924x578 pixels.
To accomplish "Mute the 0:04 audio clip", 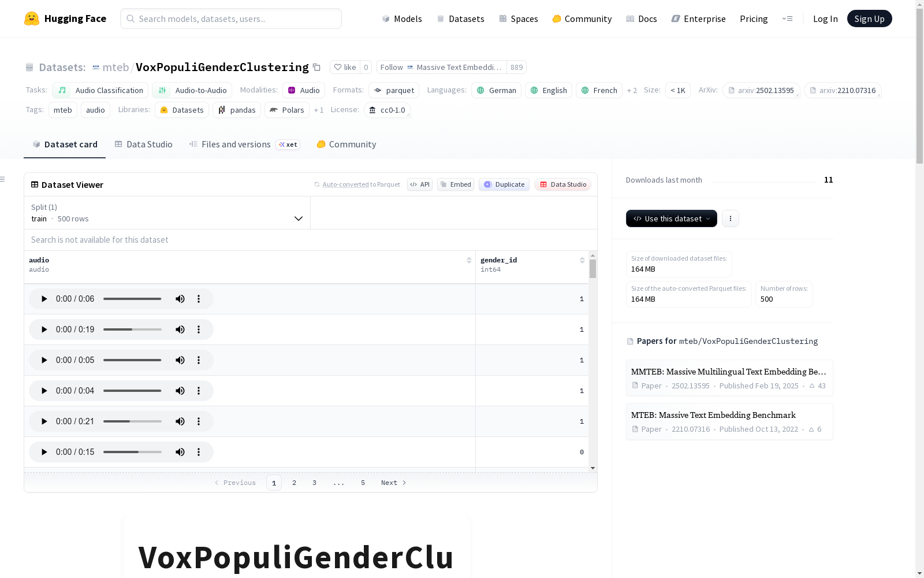I will [x=180, y=391].
